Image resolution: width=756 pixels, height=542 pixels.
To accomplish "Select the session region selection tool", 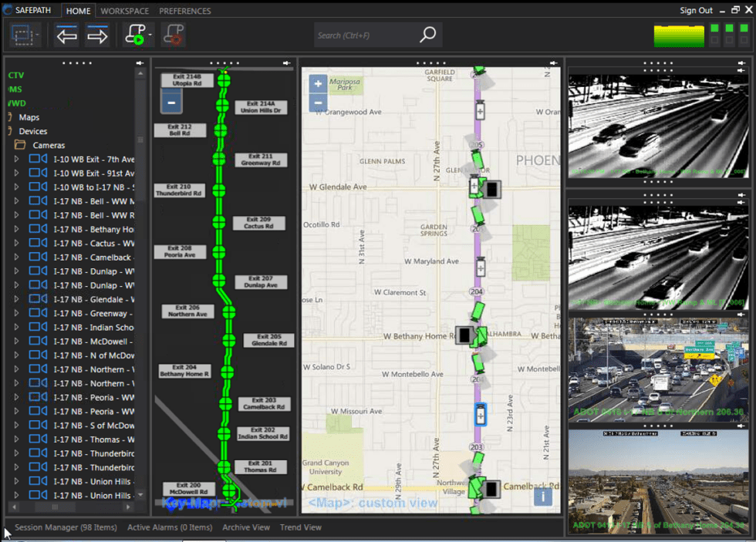I will tap(22, 34).
